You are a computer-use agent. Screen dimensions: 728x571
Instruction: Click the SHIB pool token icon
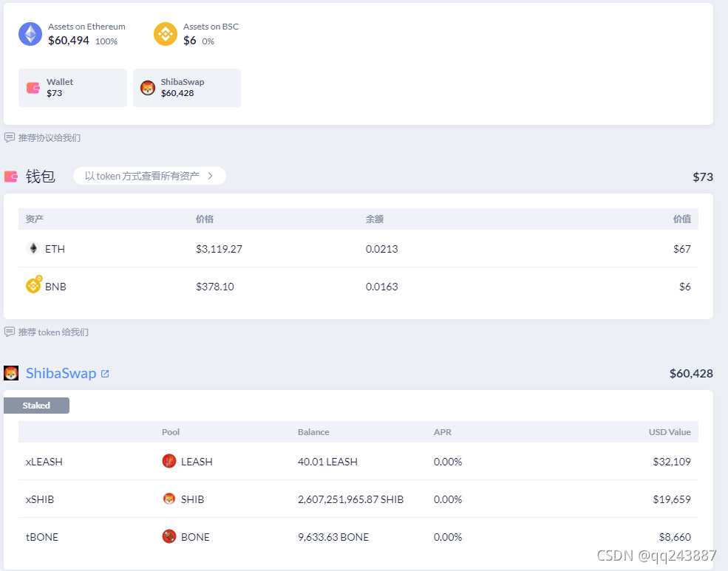pyautogui.click(x=169, y=499)
